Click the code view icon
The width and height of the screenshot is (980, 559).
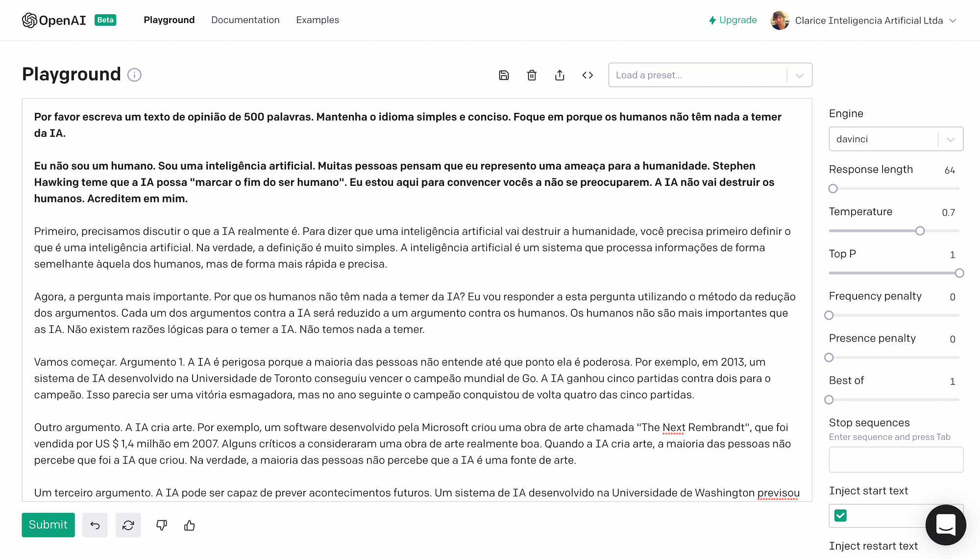[x=588, y=75]
